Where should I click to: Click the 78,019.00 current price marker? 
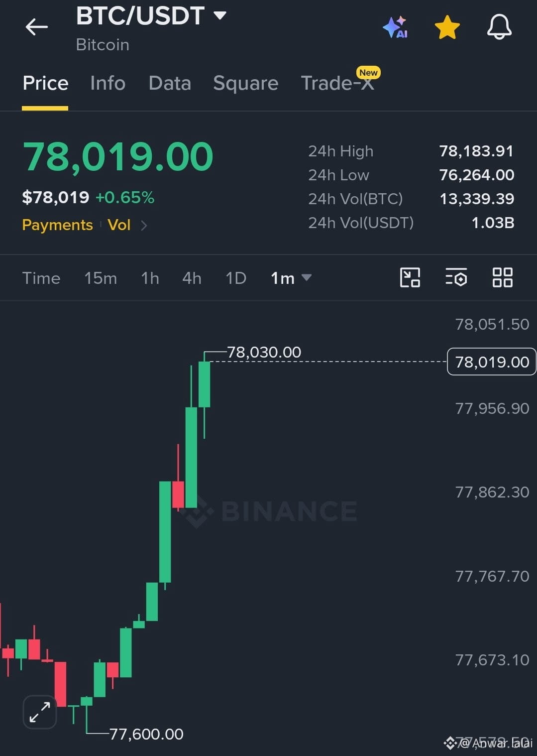(492, 362)
